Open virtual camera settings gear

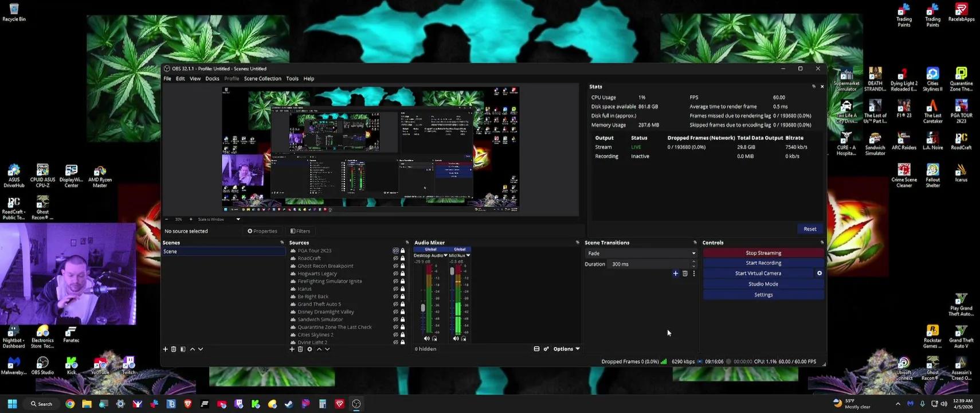820,273
